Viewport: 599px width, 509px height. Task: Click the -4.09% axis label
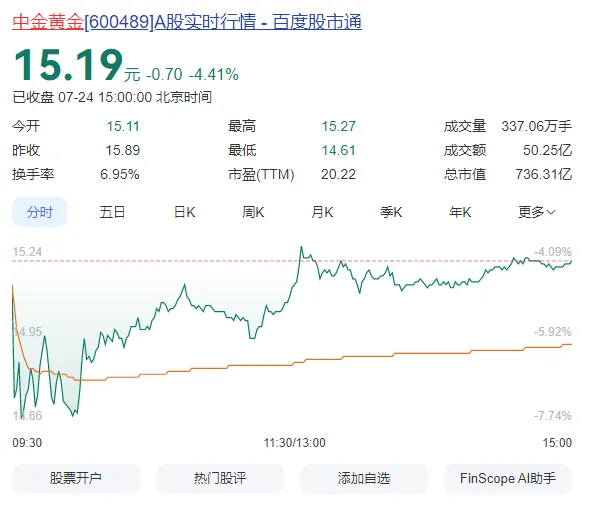tap(553, 252)
